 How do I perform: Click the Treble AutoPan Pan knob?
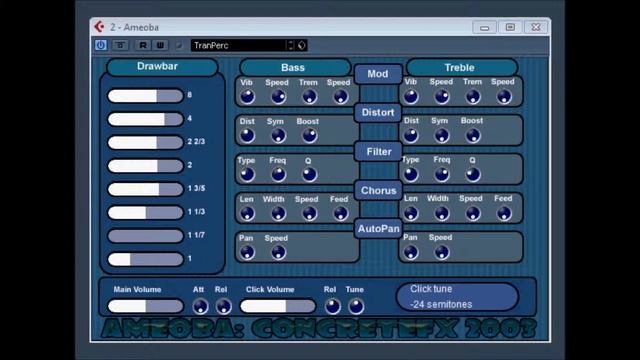coord(411,252)
